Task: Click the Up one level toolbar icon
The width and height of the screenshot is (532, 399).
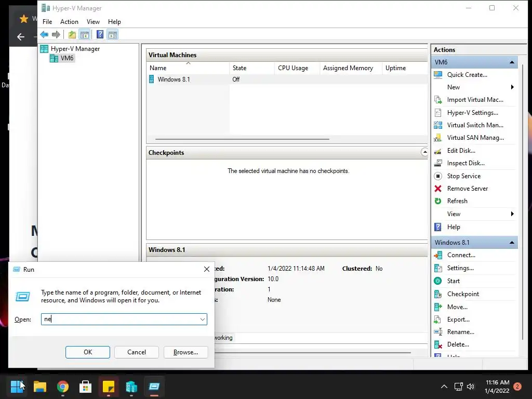Action: point(72,34)
